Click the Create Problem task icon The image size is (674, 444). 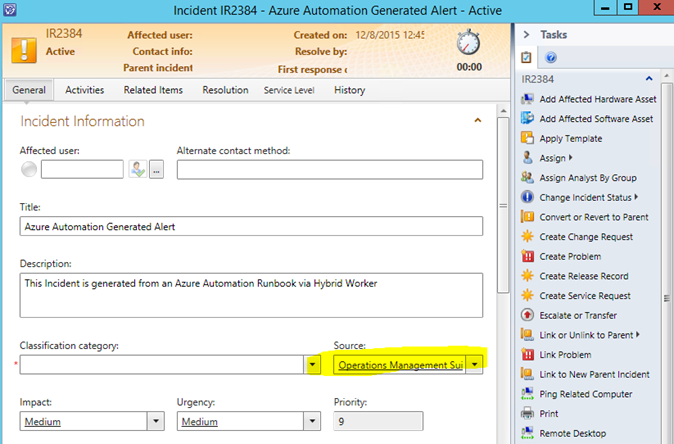[x=528, y=257]
